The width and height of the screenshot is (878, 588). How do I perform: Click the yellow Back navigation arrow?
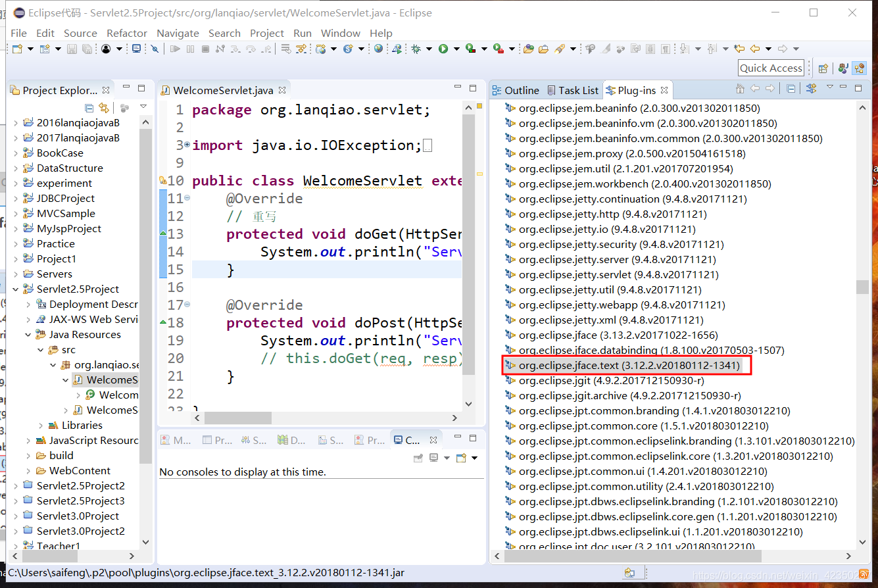pyautogui.click(x=755, y=49)
